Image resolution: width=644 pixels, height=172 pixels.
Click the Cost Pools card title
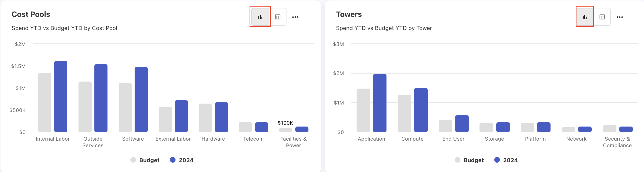[31, 14]
